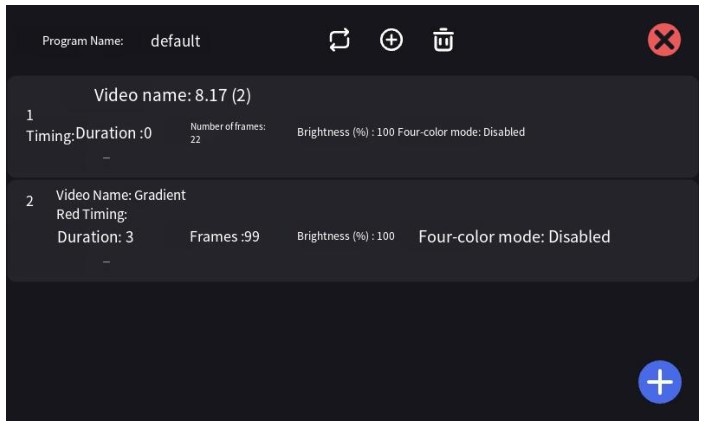The image size is (705, 427).
Task: Click the 'Red Timing:' label
Action: (x=92, y=214)
